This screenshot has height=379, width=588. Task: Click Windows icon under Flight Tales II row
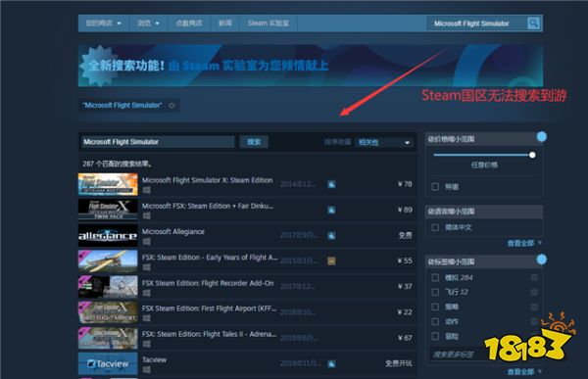(x=147, y=344)
